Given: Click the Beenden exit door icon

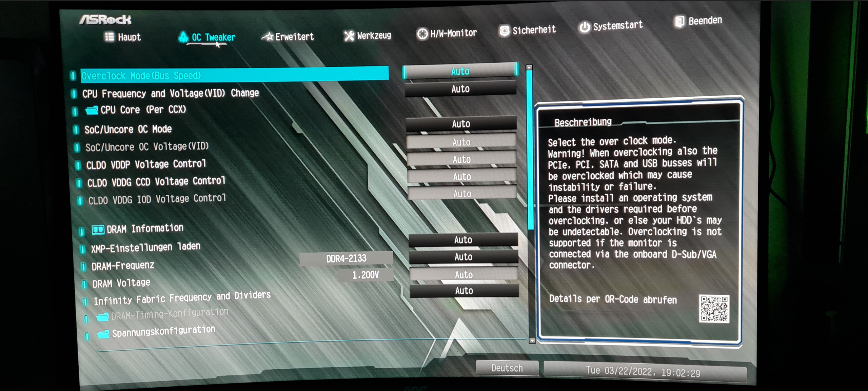Looking at the screenshot, I should (679, 22).
